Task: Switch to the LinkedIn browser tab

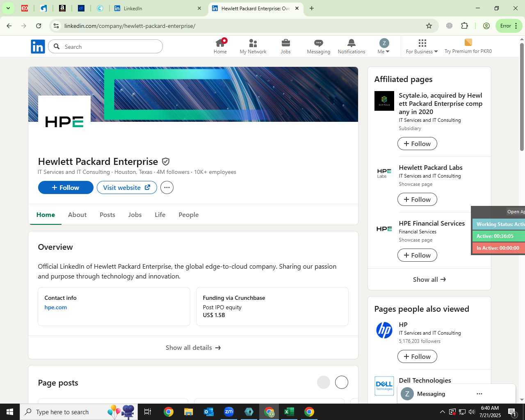Action: pyautogui.click(x=158, y=8)
